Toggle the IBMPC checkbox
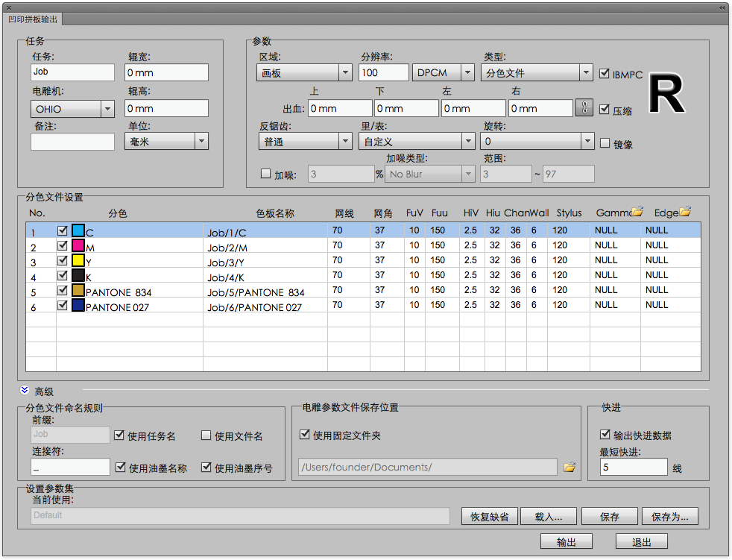732x560 pixels. 605,74
